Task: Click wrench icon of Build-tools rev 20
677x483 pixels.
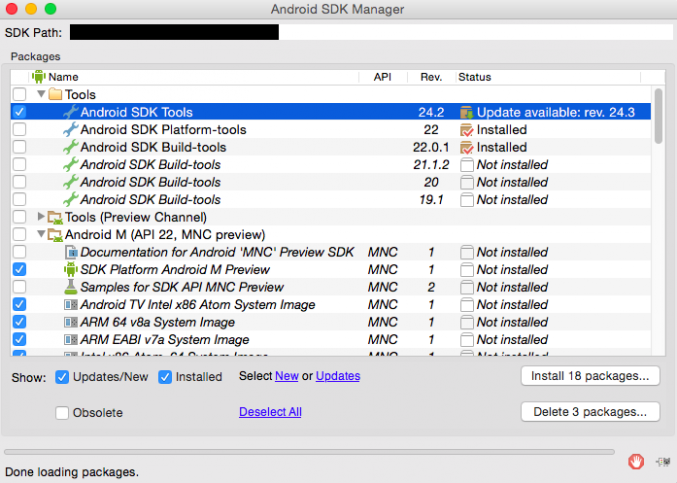Action: tap(70, 182)
